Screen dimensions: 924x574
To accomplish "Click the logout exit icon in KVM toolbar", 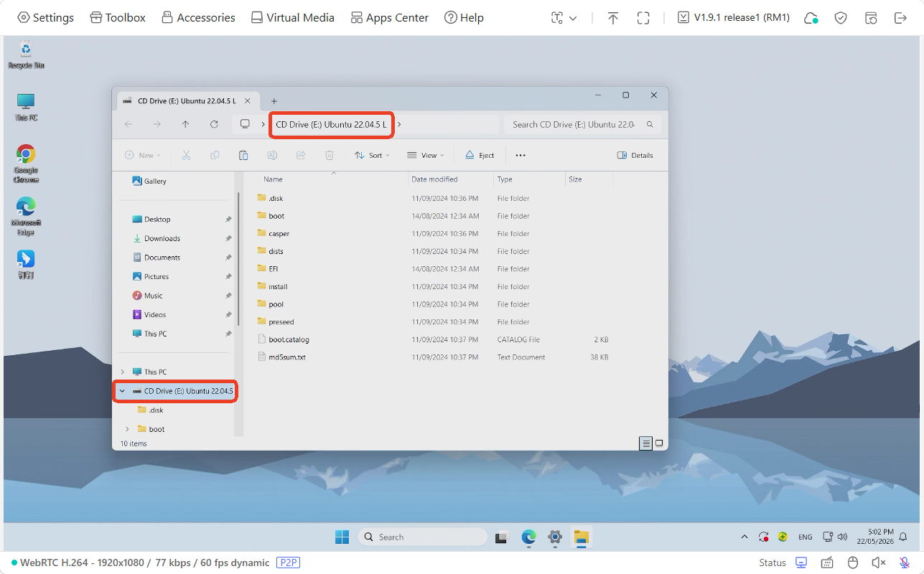I will pyautogui.click(x=900, y=18).
